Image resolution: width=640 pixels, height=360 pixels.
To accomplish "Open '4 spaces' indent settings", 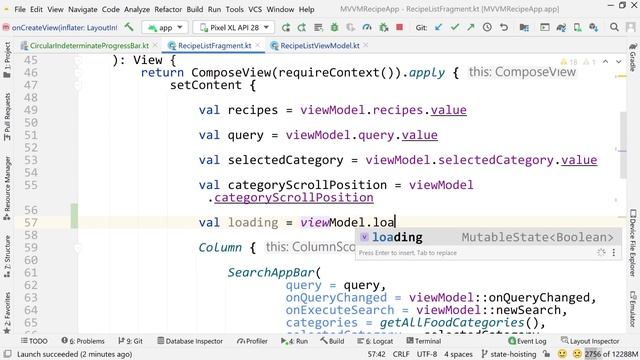I will click(458, 354).
